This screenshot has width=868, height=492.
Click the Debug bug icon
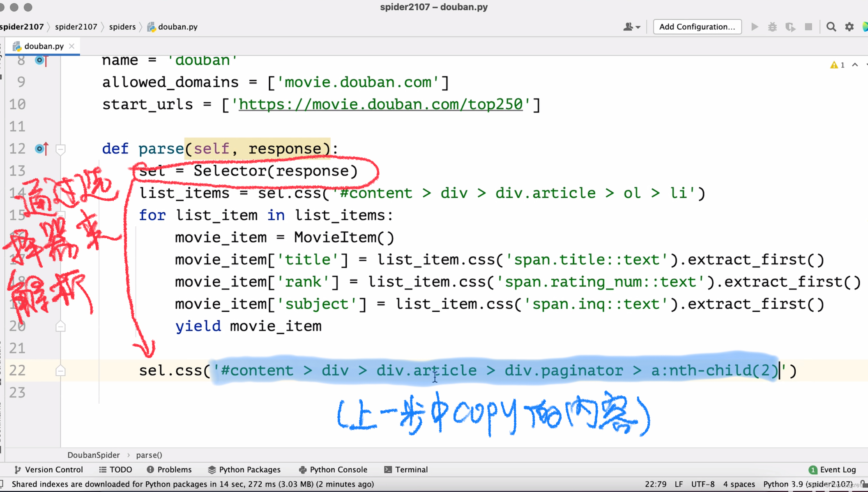point(772,27)
